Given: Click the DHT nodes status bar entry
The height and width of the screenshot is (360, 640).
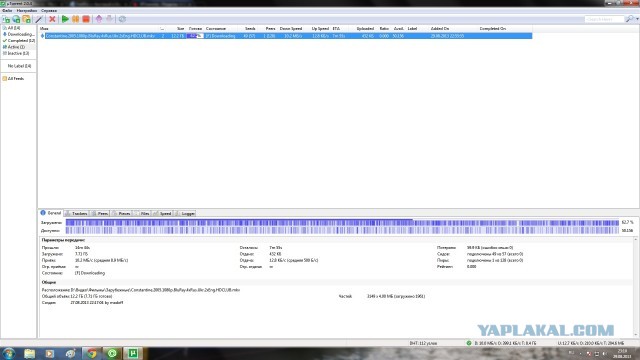Looking at the screenshot, I should point(423,343).
